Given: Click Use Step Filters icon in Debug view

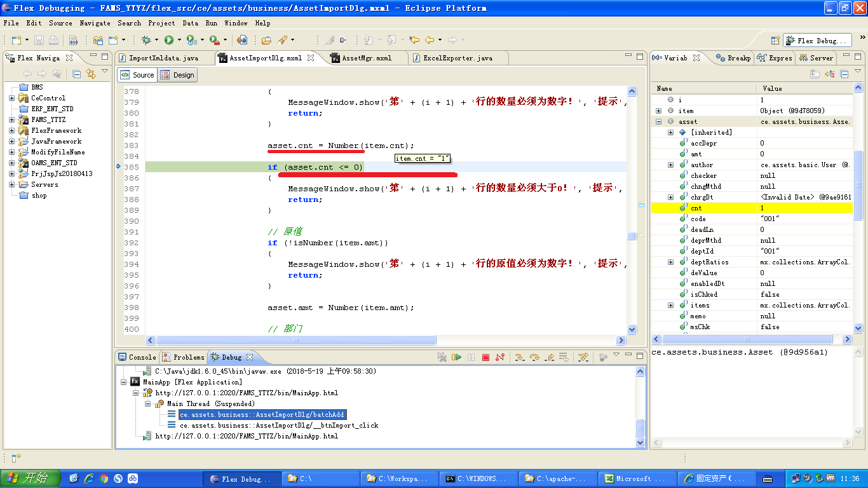Looking at the screenshot, I should pyautogui.click(x=583, y=357).
